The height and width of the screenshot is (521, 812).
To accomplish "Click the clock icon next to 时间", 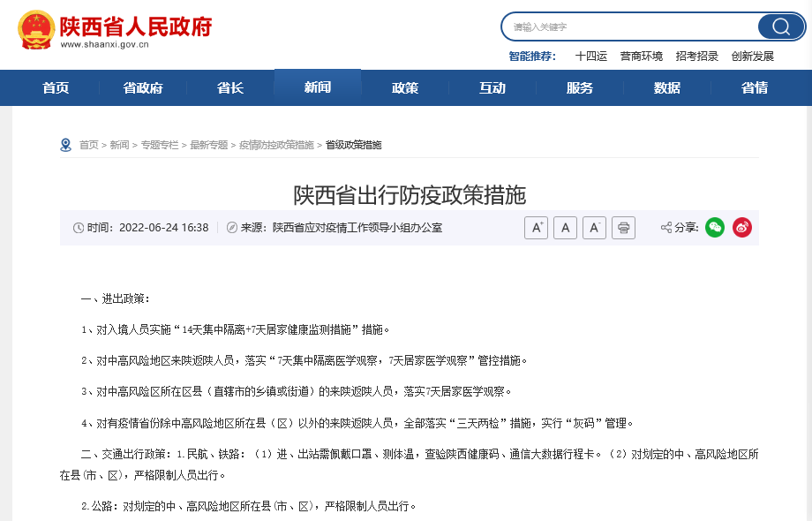I will tap(79, 228).
